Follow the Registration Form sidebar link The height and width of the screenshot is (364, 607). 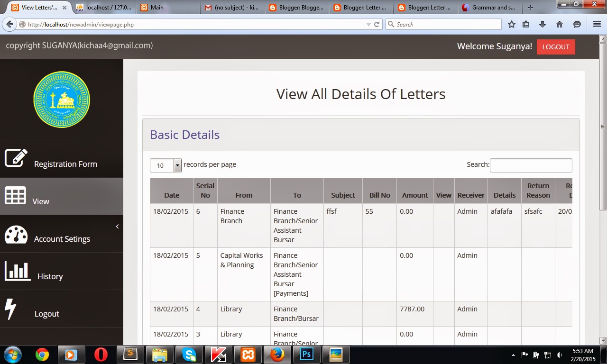[65, 164]
